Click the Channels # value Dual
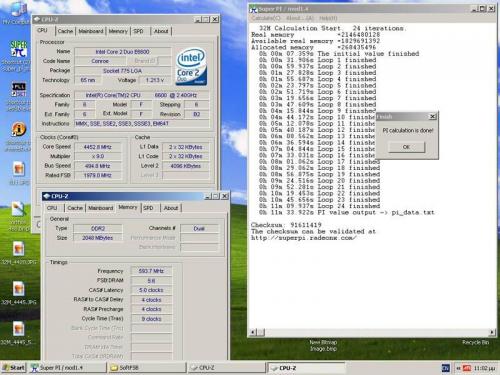The width and height of the screenshot is (500, 375). [x=199, y=228]
